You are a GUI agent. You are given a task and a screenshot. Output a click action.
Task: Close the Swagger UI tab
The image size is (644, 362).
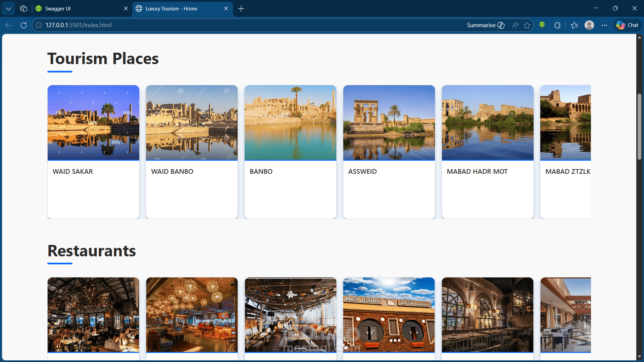pyautogui.click(x=126, y=9)
